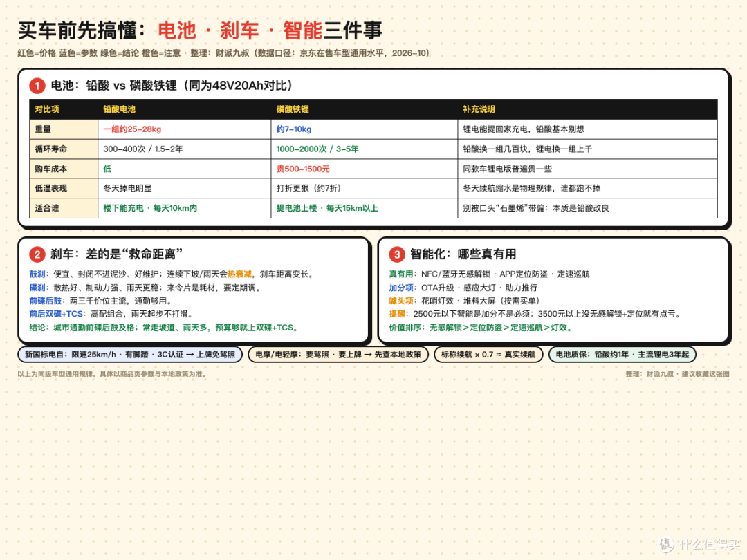747x560 pixels.
Task: Click section heading '刹车：差的是“救命距离”'
Action: (116, 254)
